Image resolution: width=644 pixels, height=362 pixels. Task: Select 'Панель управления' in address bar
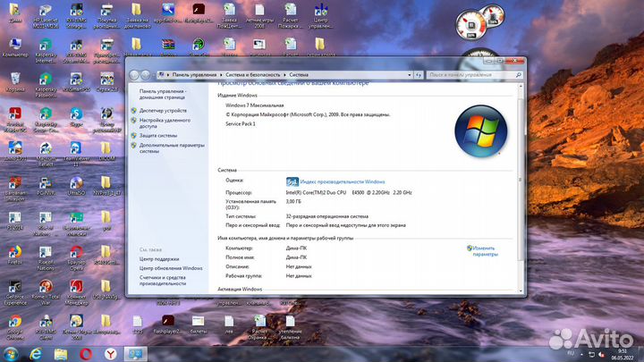pos(191,74)
